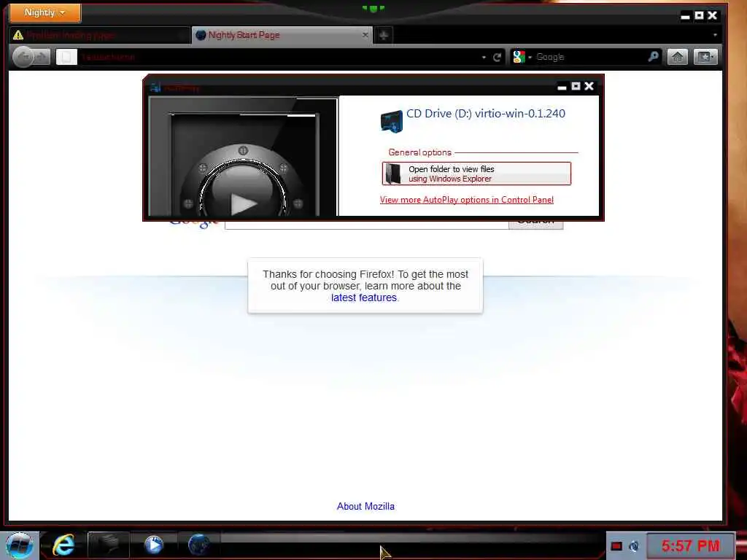Open a new tab with plus button
Screen dimensions: 747x560
point(384,35)
